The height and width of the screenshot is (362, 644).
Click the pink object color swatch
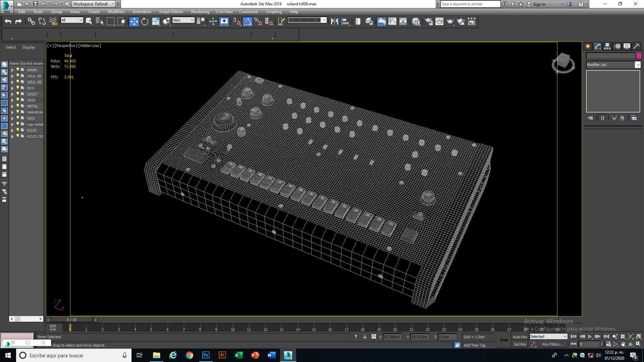click(639, 56)
